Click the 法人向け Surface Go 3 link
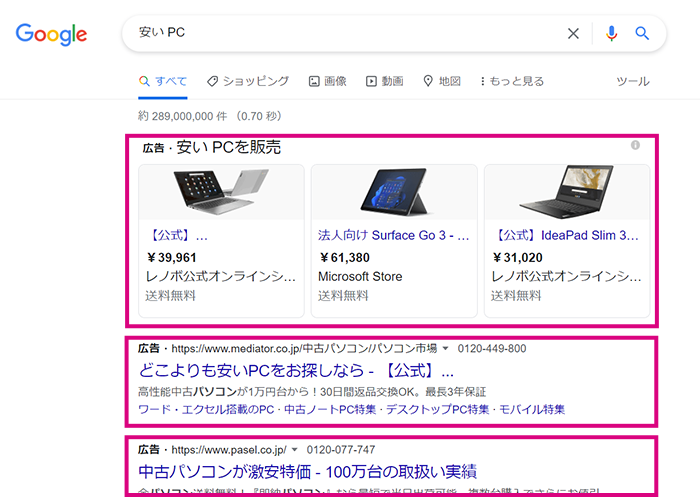 [394, 235]
